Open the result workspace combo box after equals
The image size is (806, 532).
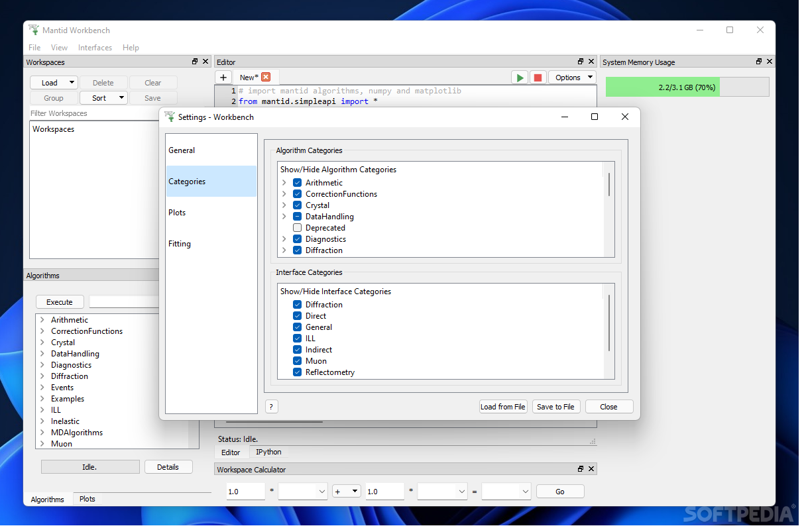(x=506, y=492)
